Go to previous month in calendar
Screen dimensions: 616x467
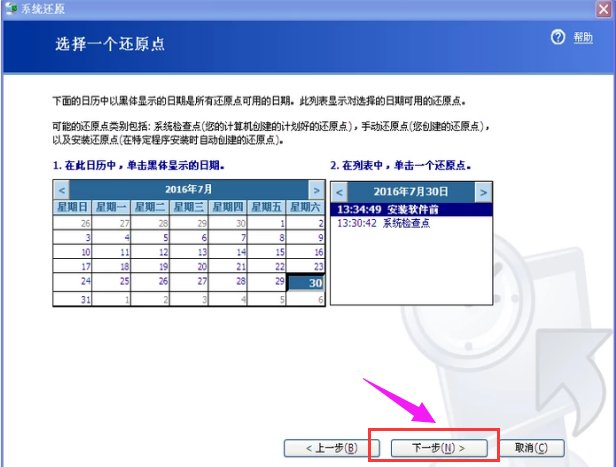61,189
